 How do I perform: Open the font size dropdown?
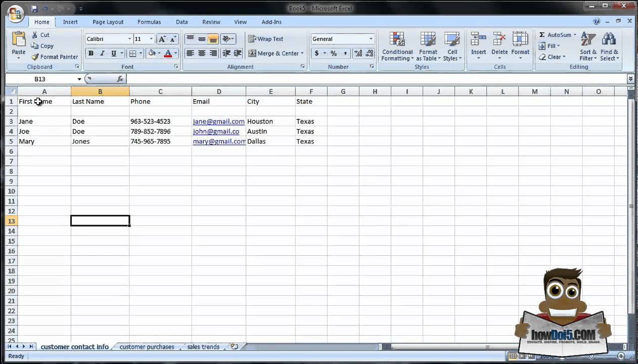coord(151,39)
